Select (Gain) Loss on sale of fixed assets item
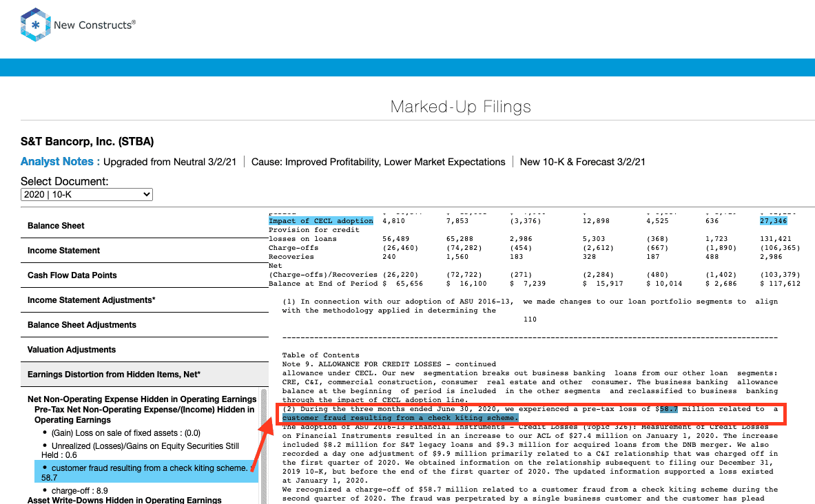This screenshot has height=504, width=815. [126, 433]
